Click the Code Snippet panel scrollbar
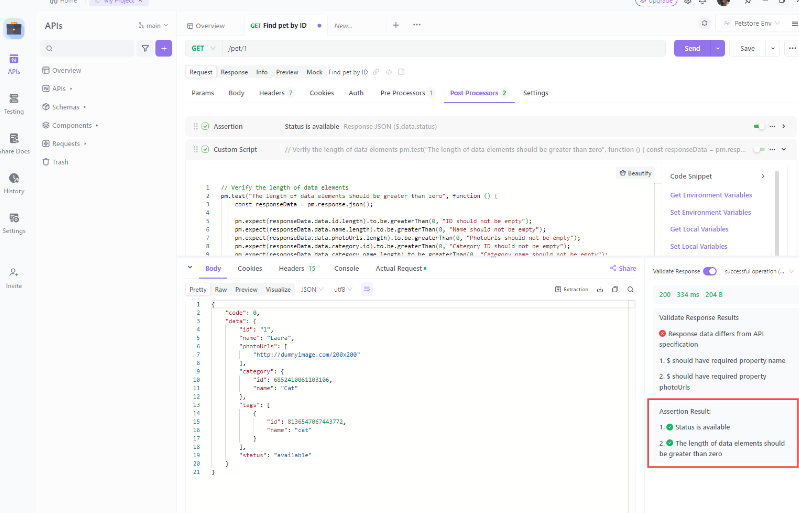Screen dimensions: 799x513 point(777,213)
